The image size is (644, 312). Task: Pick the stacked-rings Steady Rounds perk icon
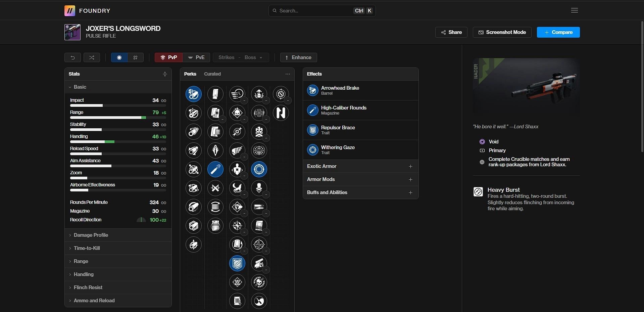coord(215,207)
